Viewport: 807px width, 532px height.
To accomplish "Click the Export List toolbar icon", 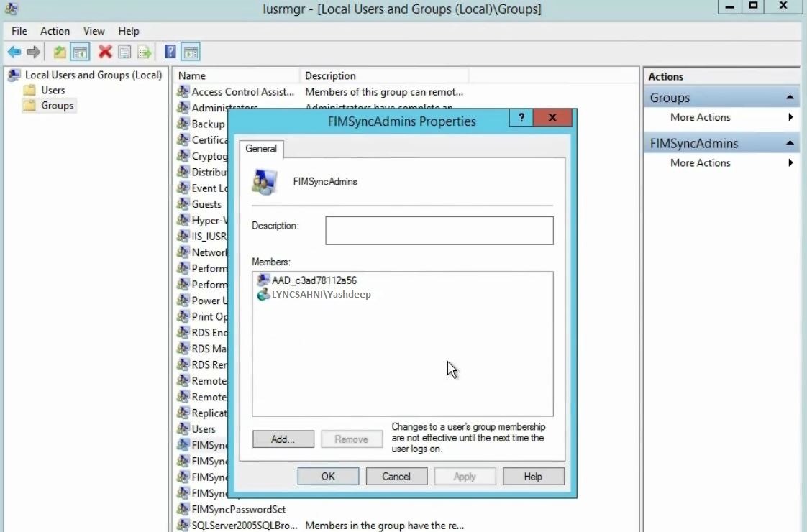I will (145, 52).
